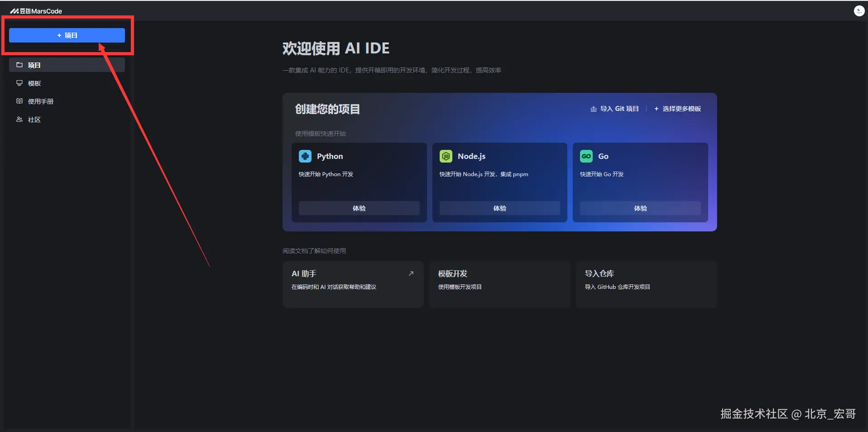
Task: Click 体验 button on Python card
Action: point(359,208)
